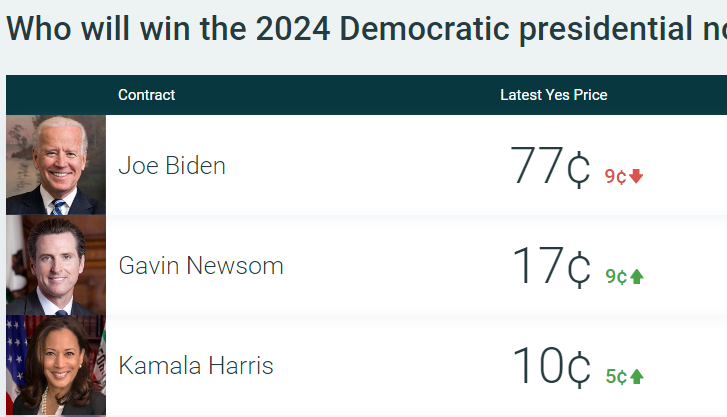Click Joe Biden's portrait photo
The width and height of the screenshot is (727, 417).
click(56, 165)
